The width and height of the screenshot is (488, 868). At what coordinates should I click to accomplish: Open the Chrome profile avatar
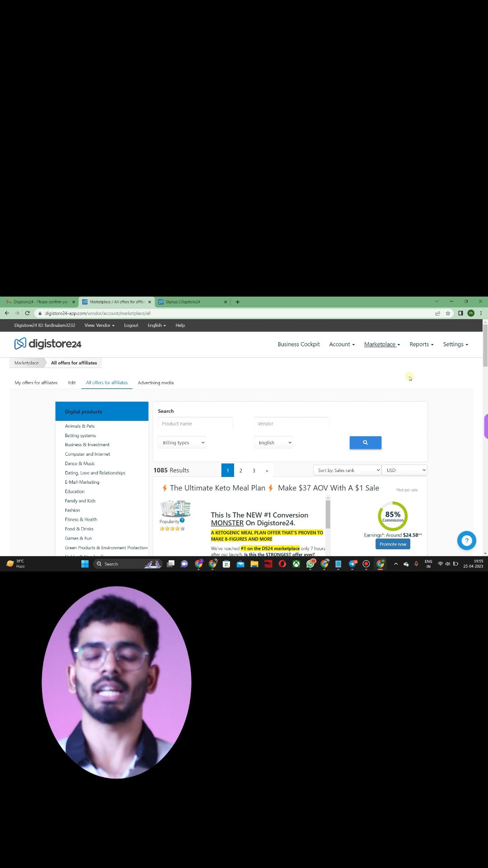[x=471, y=313]
